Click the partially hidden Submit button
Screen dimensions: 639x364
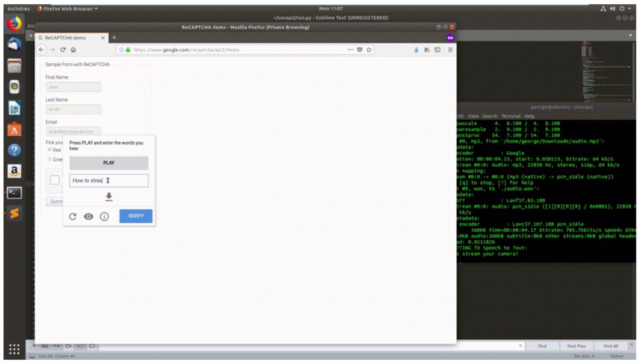coord(54,201)
